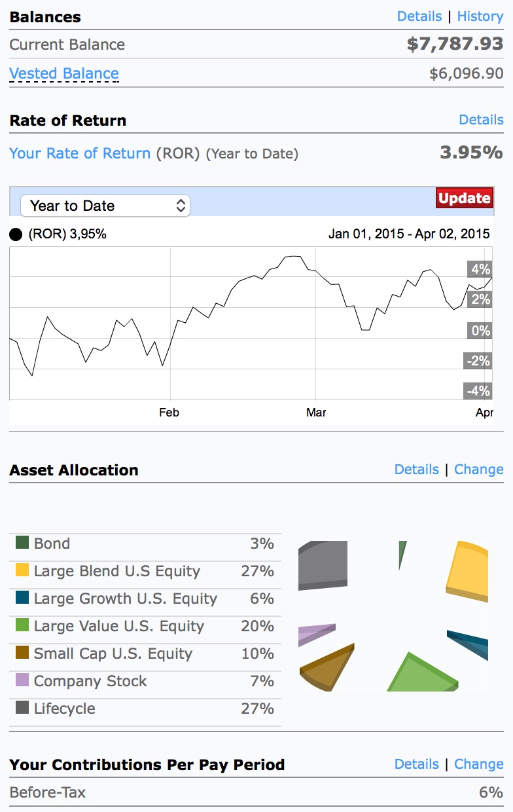
Task: Click the Lifecycle gray swatch
Action: [22, 708]
